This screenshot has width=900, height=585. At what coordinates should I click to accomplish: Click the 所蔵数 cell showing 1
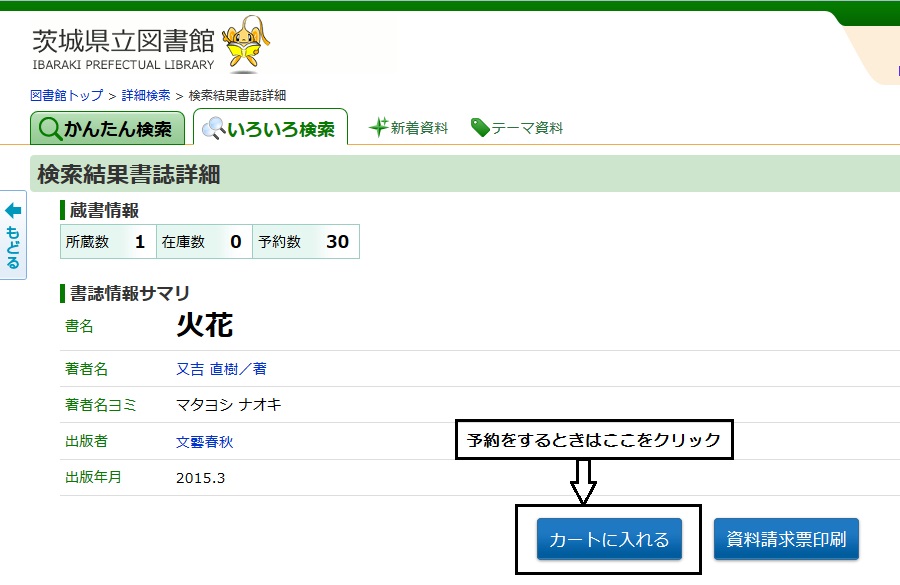pyautogui.click(x=108, y=242)
